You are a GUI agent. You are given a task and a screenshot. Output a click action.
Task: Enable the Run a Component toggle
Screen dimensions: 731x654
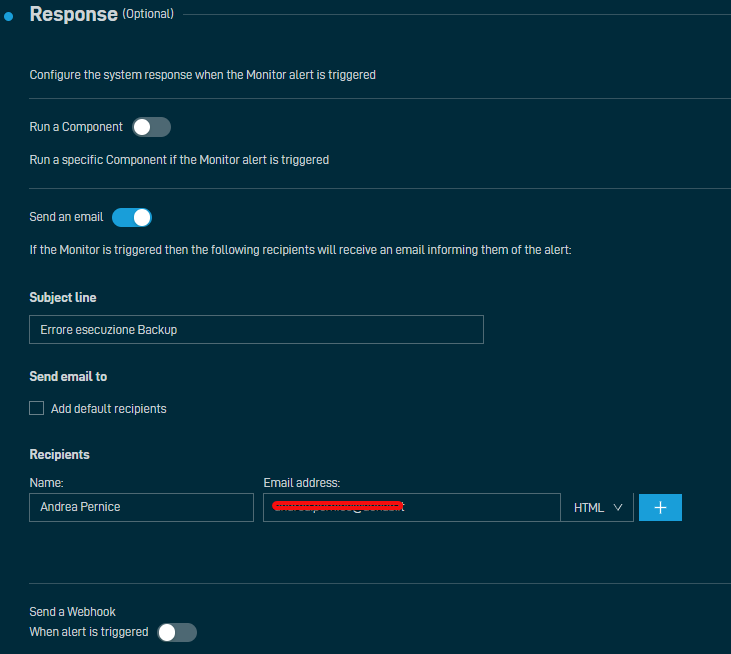(x=151, y=127)
